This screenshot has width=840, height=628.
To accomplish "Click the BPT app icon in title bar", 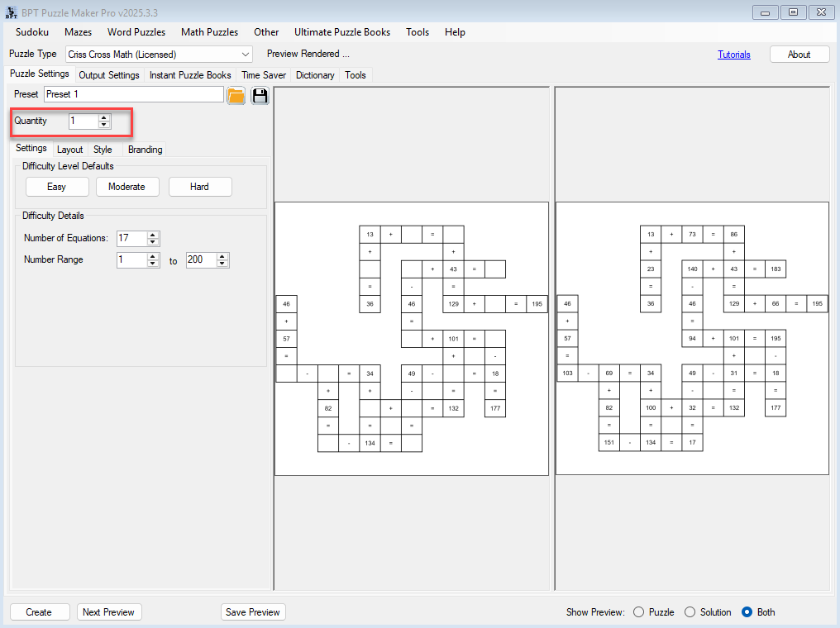I will (x=11, y=12).
